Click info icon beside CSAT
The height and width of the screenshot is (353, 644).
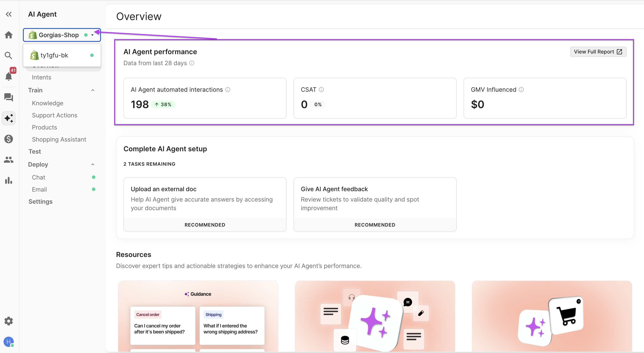coord(321,90)
